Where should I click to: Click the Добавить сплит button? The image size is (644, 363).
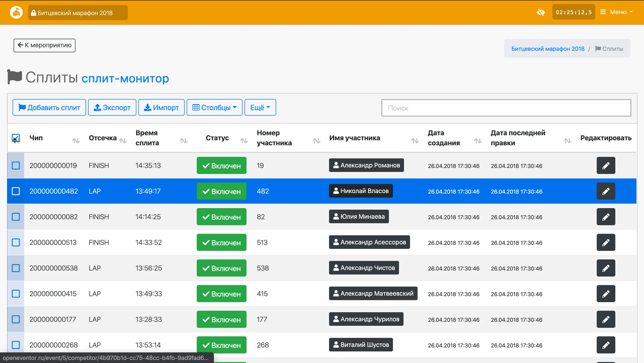[x=49, y=108]
